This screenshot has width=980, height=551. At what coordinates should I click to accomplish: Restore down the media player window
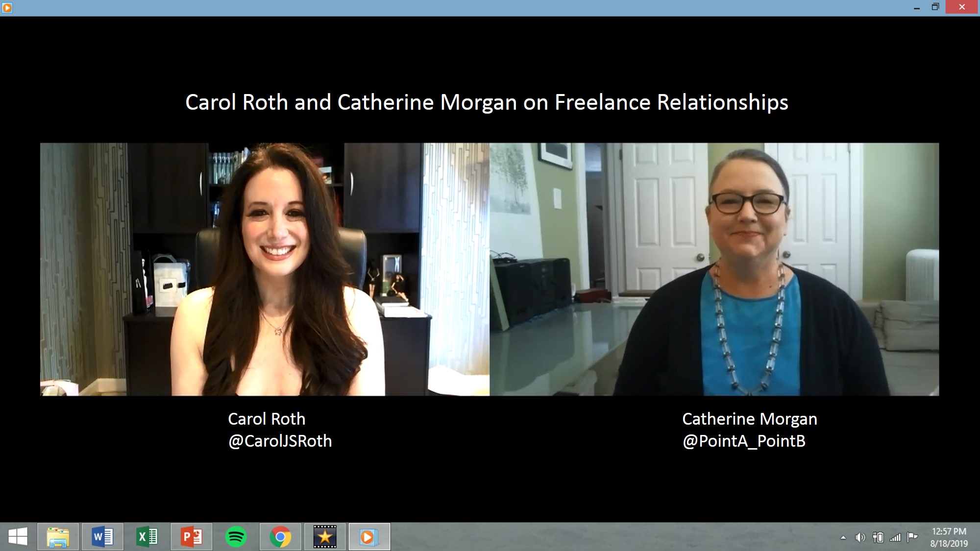coord(935,7)
